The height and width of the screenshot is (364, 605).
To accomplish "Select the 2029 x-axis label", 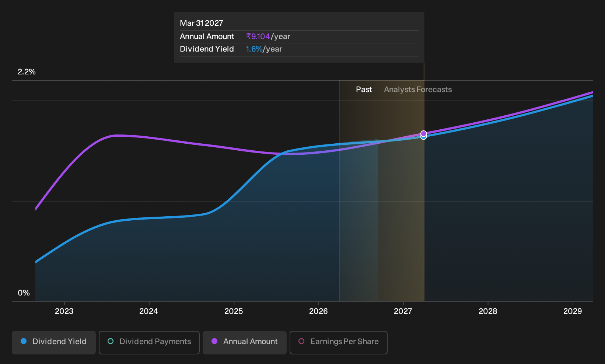I will tap(573, 311).
